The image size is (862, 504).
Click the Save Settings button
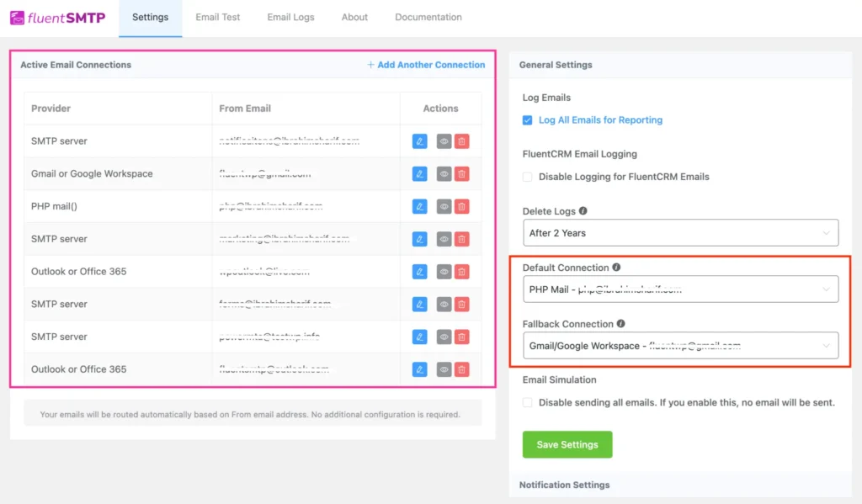567,444
